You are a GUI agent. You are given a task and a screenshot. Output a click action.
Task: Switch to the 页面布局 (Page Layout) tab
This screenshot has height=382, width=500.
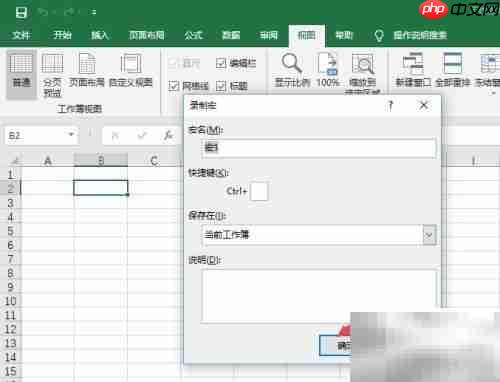pos(147,35)
